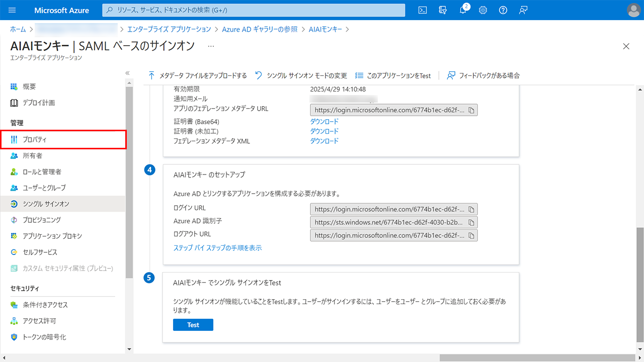
Task: Copy the ログアウト URL value
Action: (x=471, y=235)
